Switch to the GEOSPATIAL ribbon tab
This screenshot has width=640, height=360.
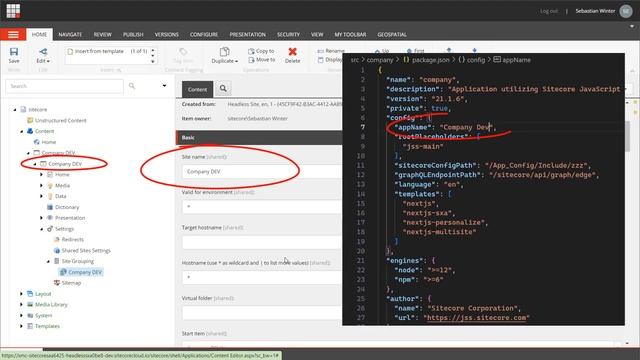tap(392, 35)
